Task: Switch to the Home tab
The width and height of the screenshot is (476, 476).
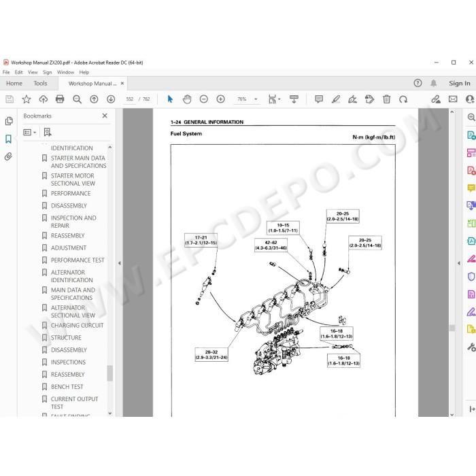Action: point(14,83)
